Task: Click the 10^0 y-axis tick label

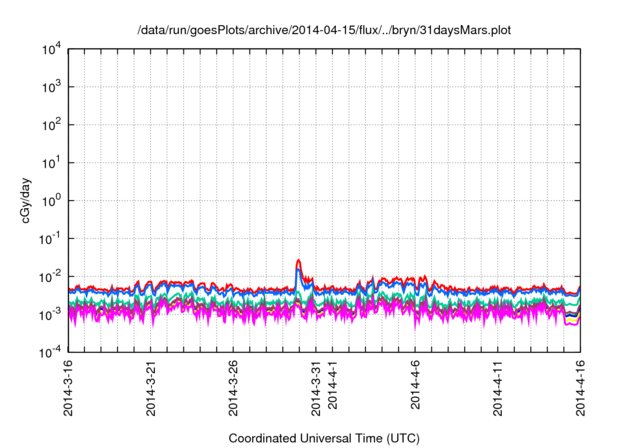Action: [x=51, y=201]
